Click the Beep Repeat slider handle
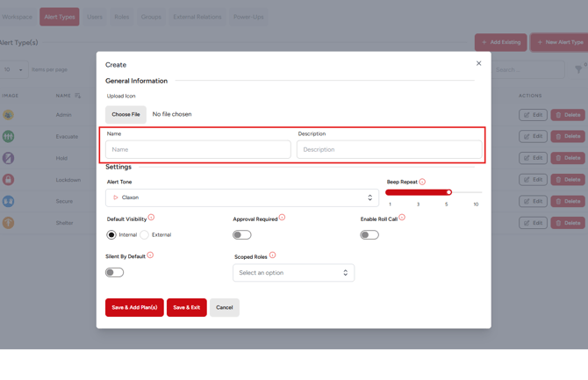The width and height of the screenshot is (588, 380). coord(448,191)
